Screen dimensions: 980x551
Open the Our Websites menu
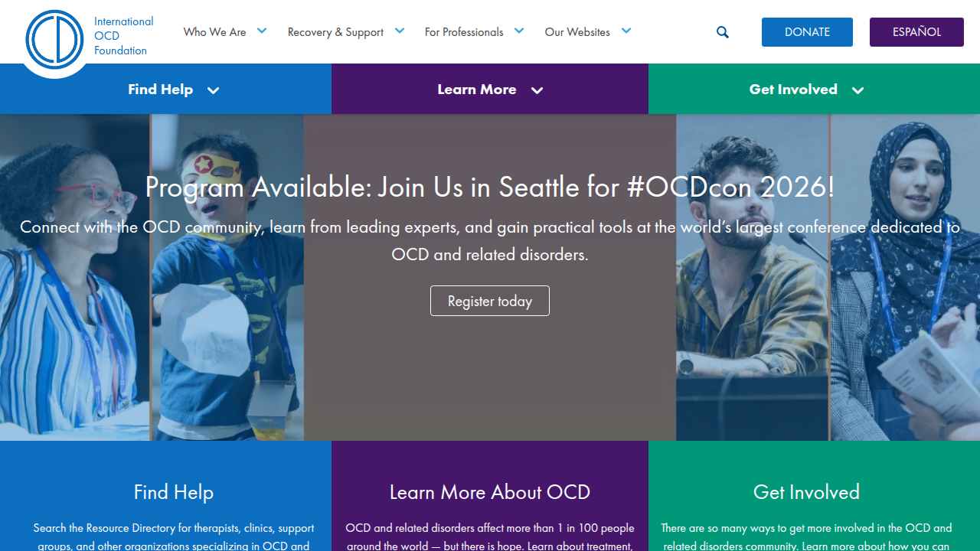tap(577, 32)
